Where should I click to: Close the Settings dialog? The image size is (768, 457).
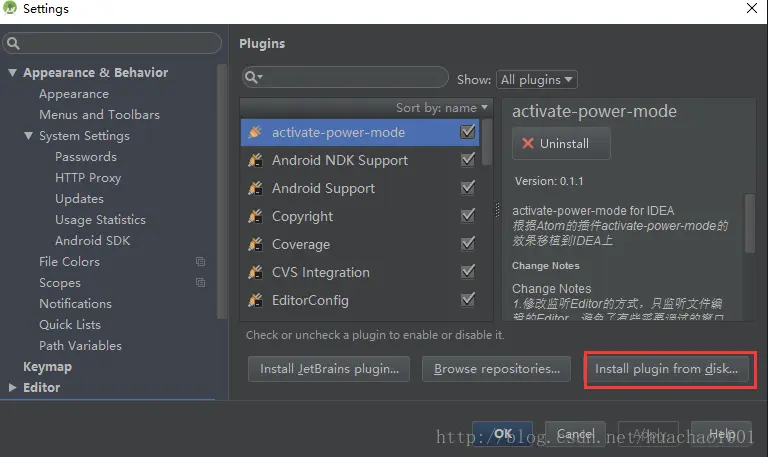click(x=752, y=8)
